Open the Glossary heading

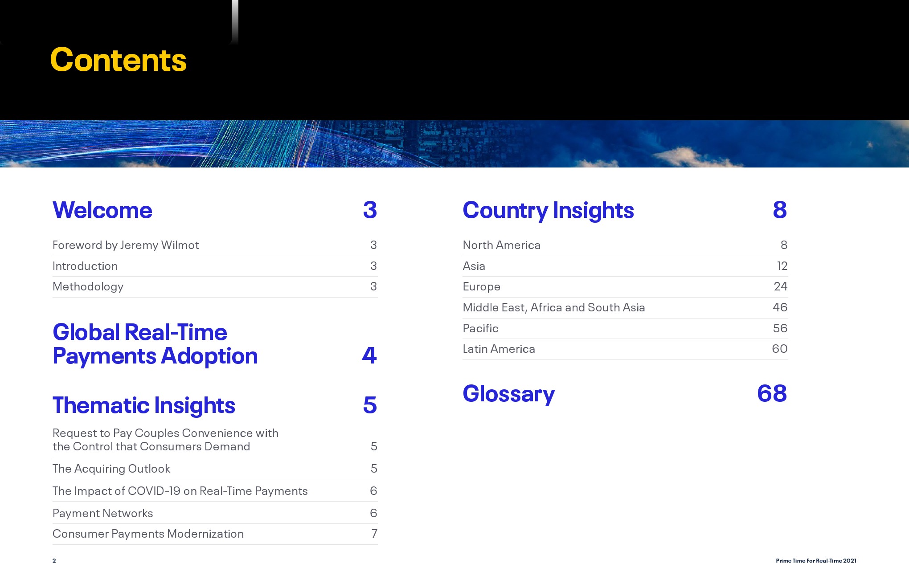click(x=508, y=394)
